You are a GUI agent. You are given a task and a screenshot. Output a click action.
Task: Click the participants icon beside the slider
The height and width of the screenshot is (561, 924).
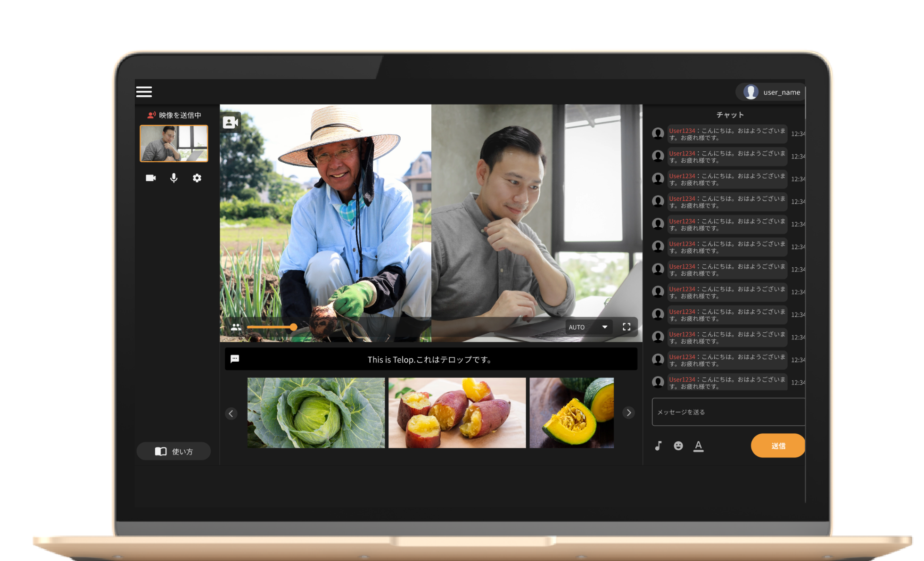(x=236, y=327)
